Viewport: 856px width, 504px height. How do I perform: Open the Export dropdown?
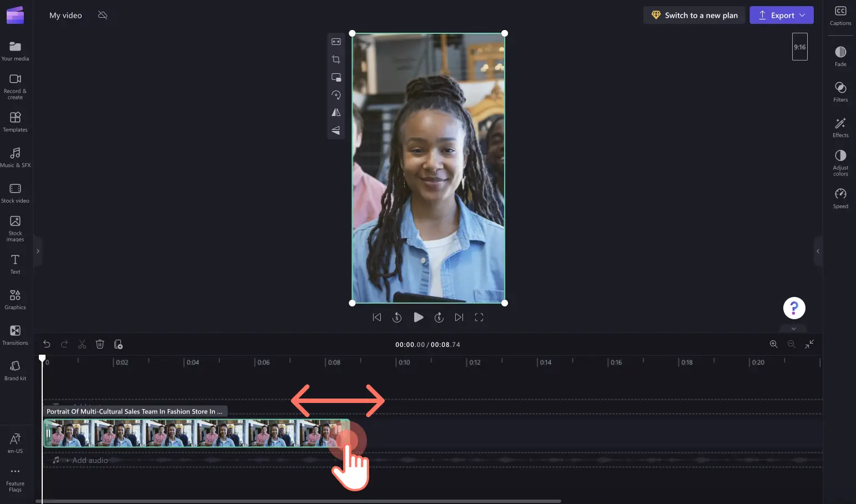click(782, 15)
